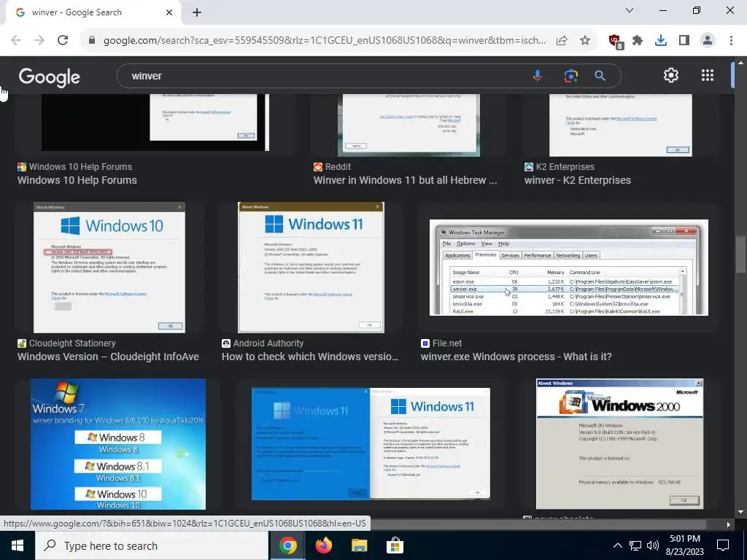Click the Android Authority source label
The height and width of the screenshot is (560, 747).
(x=268, y=343)
